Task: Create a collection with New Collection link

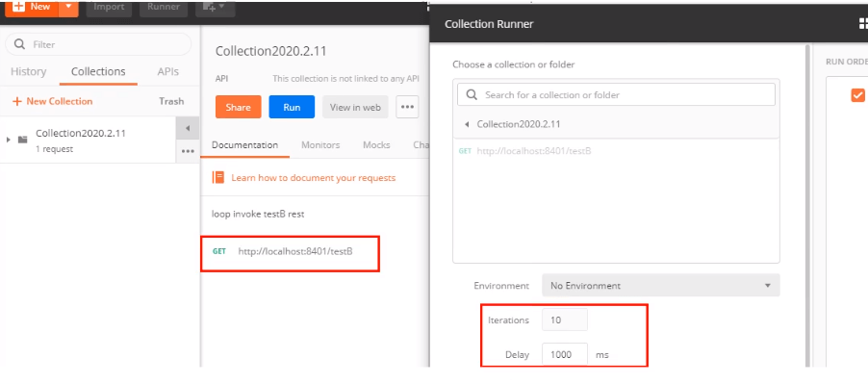Action: (x=52, y=101)
